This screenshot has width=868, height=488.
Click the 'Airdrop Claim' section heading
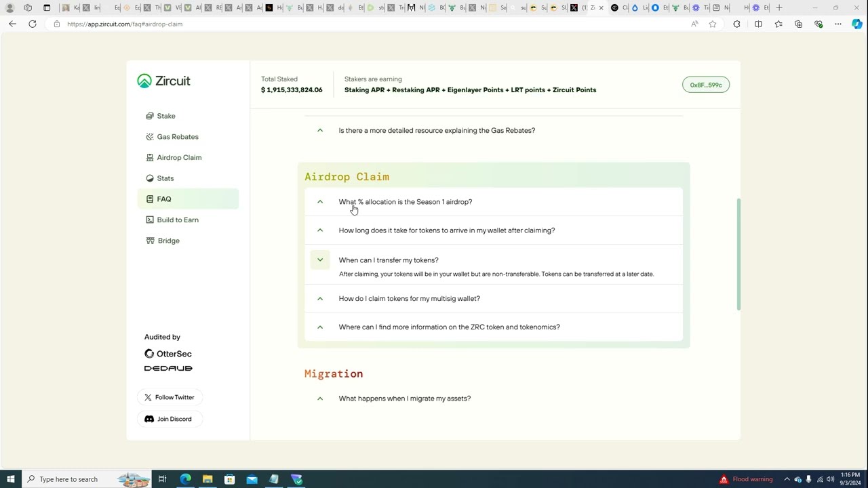click(347, 177)
